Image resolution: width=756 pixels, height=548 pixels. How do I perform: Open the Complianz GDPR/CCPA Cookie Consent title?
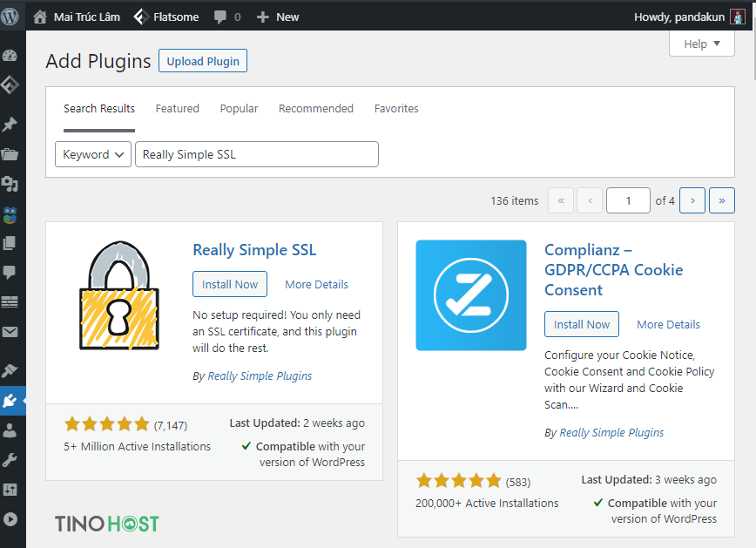[x=613, y=270]
